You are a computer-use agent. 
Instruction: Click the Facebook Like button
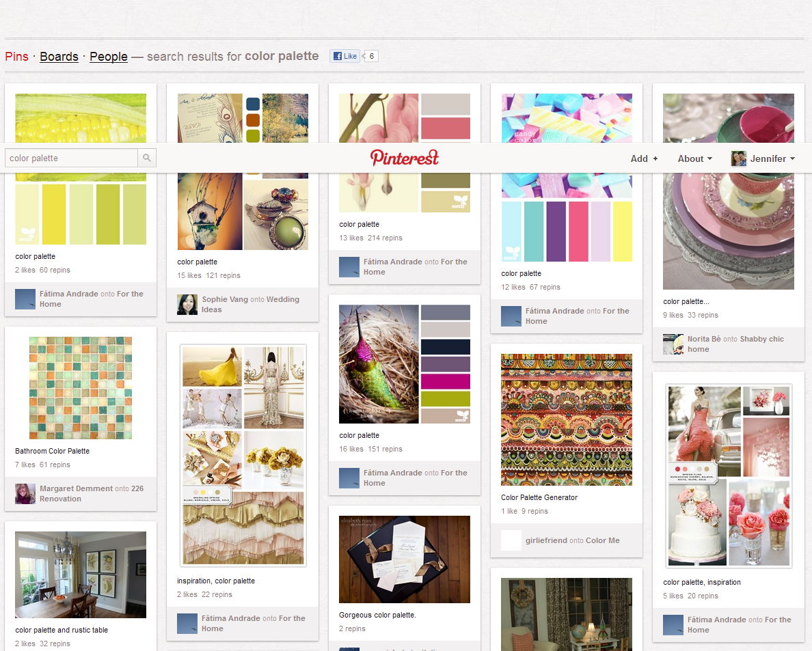coord(345,56)
